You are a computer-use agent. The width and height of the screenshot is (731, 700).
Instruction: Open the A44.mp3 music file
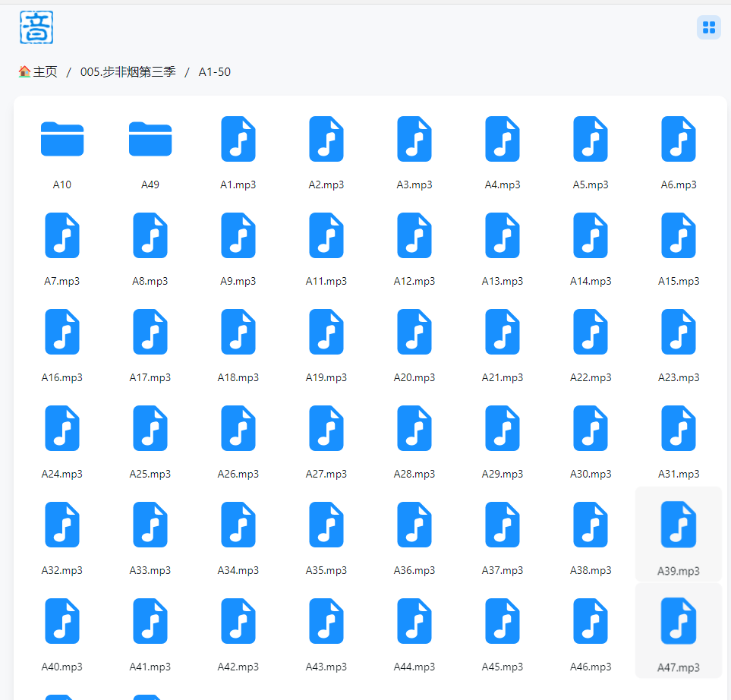pos(414,621)
